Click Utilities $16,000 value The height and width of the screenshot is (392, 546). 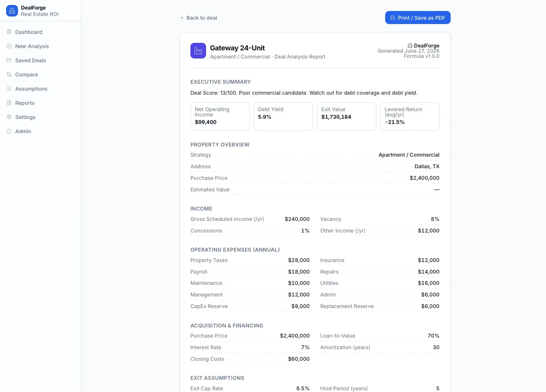point(429,283)
